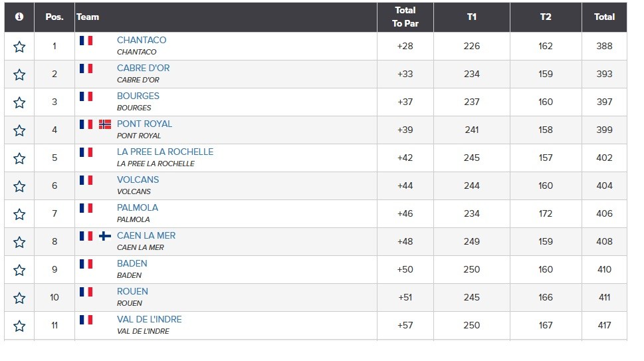Favorite the CAEN LA MER team
Viewport: 644px width, 361px height.
coord(19,242)
